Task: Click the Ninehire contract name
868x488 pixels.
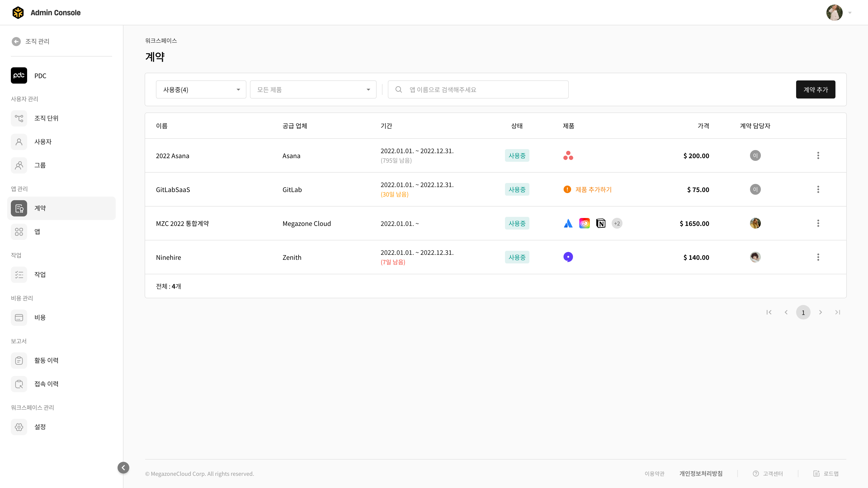Action: (x=168, y=258)
